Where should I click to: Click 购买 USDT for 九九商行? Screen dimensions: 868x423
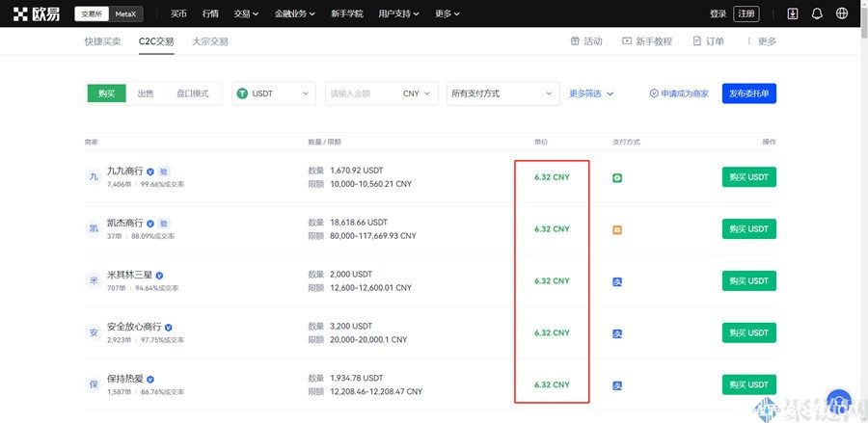tap(748, 177)
